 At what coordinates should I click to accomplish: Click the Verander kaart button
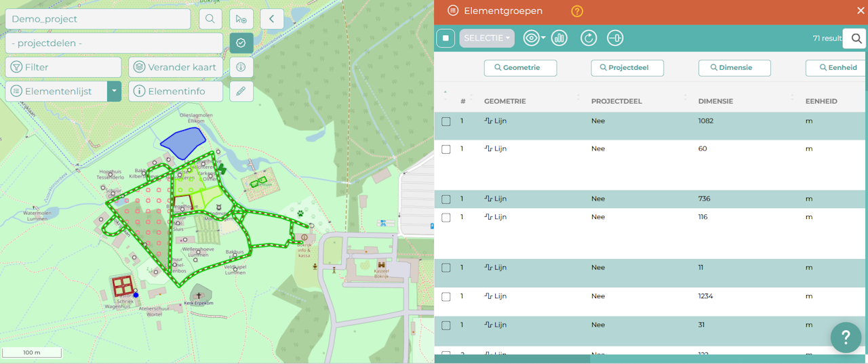tap(175, 67)
